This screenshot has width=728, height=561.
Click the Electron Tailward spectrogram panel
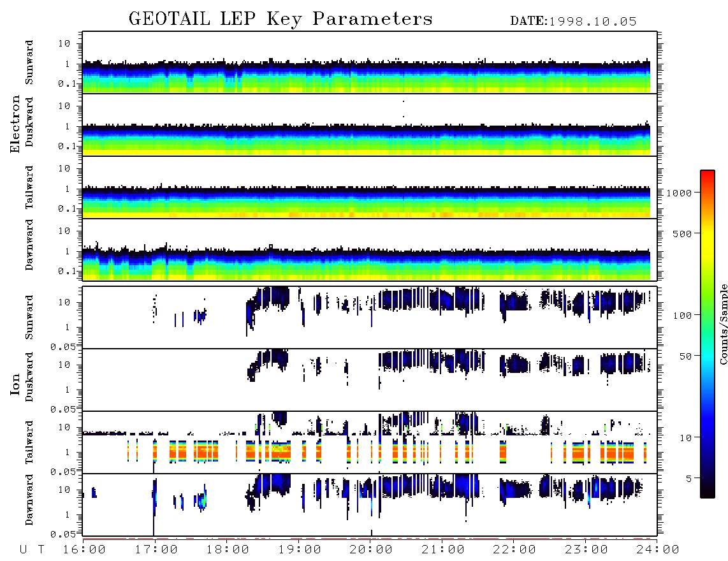click(x=370, y=187)
